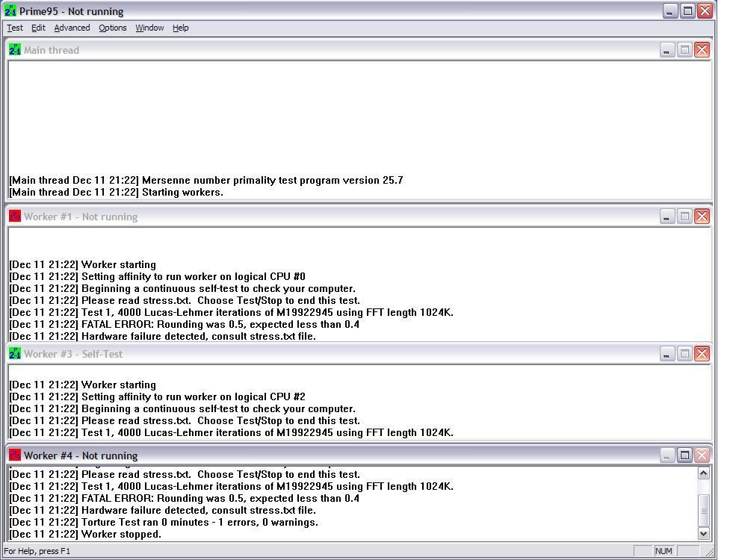Open the Window menu
The height and width of the screenshot is (560, 736).
click(x=149, y=28)
